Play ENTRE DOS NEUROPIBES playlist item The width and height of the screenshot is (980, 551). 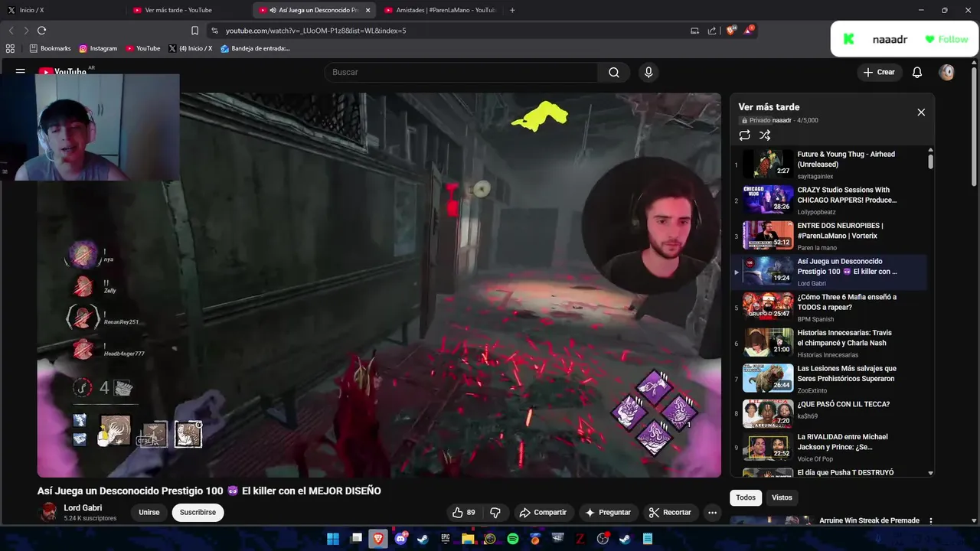pyautogui.click(x=831, y=236)
